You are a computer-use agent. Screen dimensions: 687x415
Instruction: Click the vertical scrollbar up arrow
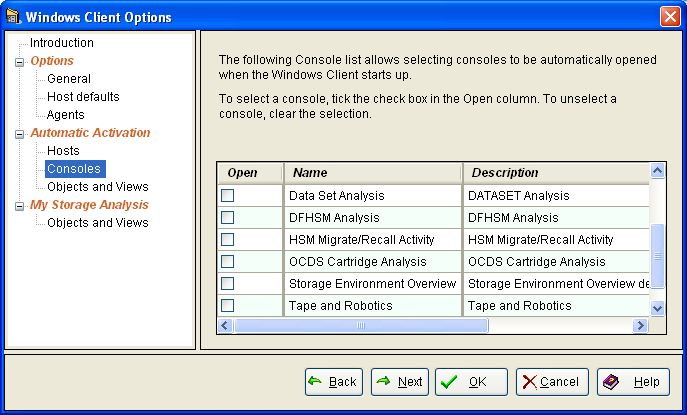[x=657, y=172]
